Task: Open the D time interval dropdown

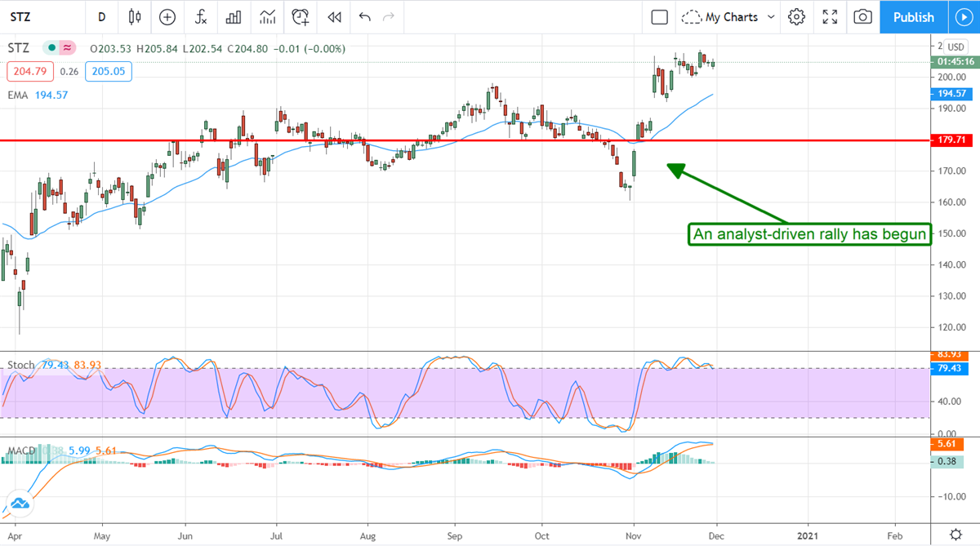Action: click(x=101, y=17)
